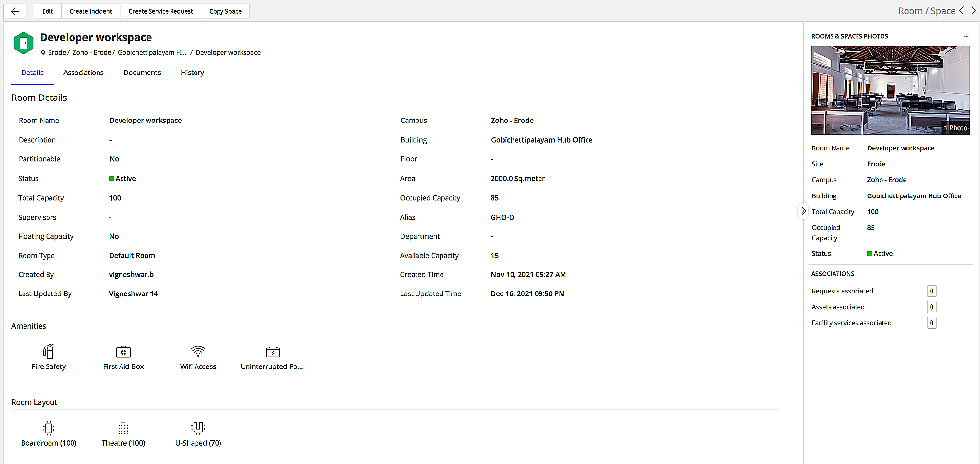The width and height of the screenshot is (980, 464).
Task: Select the Theatre layout icon
Action: [123, 428]
